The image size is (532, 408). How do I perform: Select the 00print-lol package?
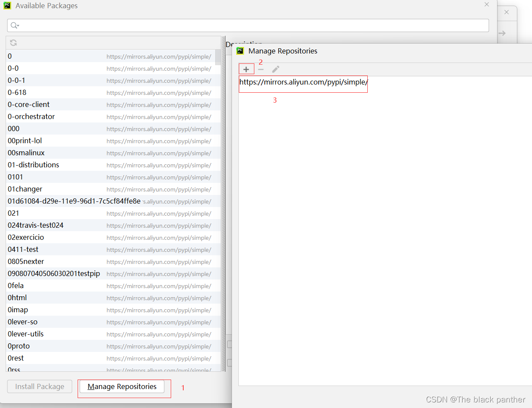click(24, 141)
